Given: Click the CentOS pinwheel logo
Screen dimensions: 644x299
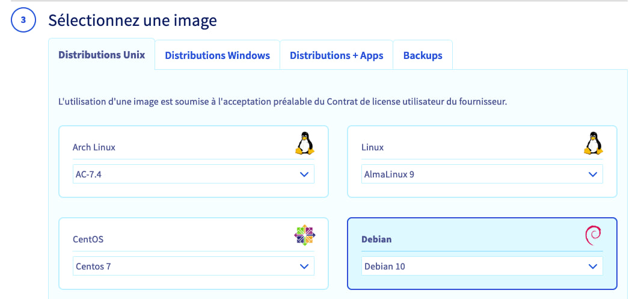Looking at the screenshot, I should click(304, 235).
